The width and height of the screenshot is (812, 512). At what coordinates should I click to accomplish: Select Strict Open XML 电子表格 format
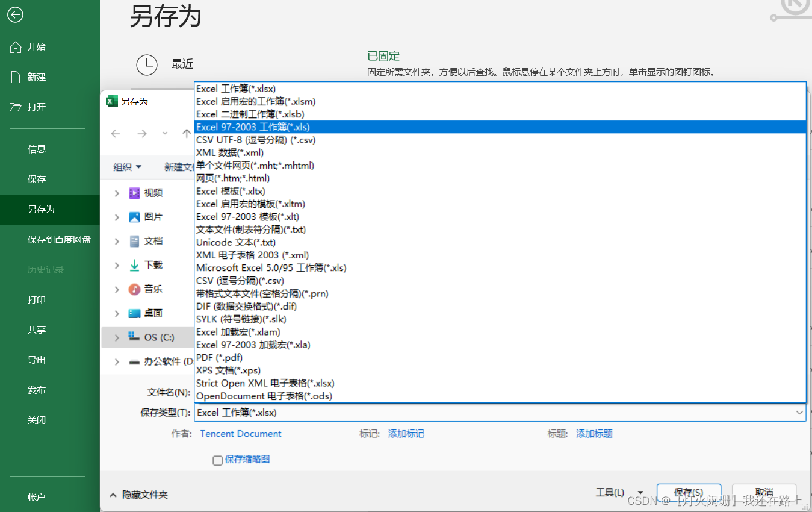(500, 383)
